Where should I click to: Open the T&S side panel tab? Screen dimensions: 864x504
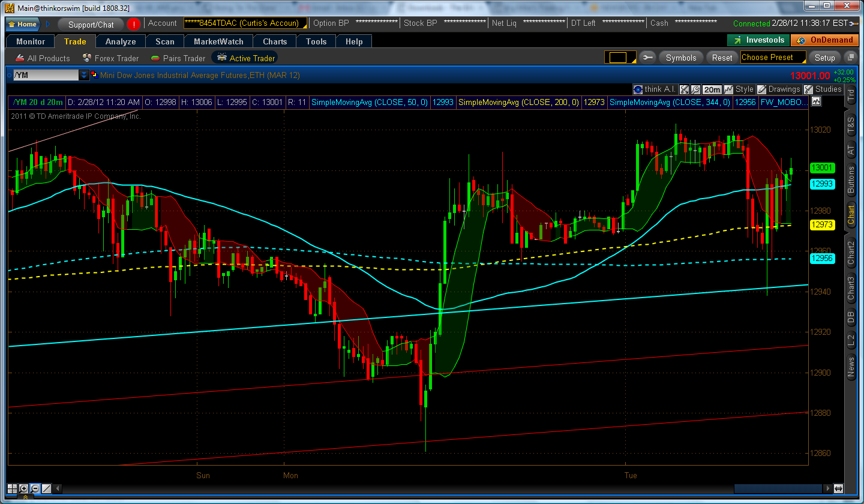coord(851,125)
